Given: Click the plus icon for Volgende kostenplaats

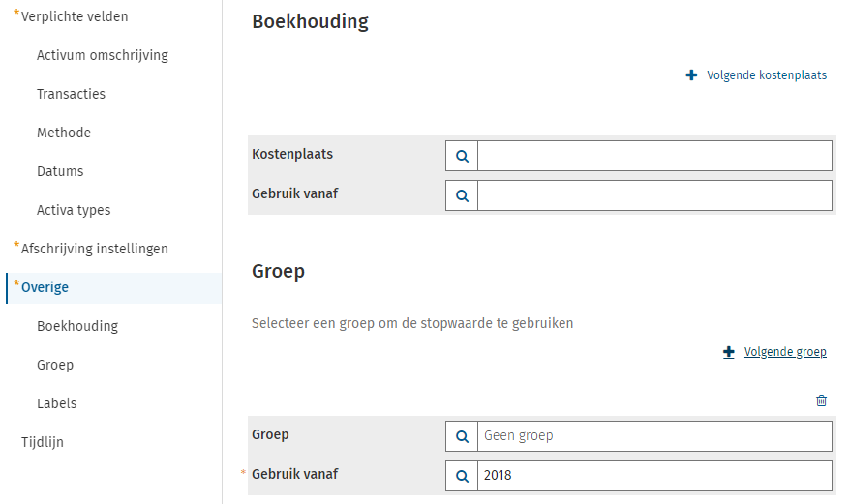Looking at the screenshot, I should tap(691, 75).
